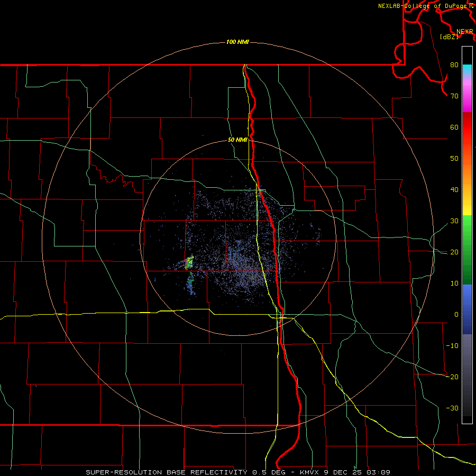
Task: Click the "50 NMI" range ring label
Action: tap(237, 140)
